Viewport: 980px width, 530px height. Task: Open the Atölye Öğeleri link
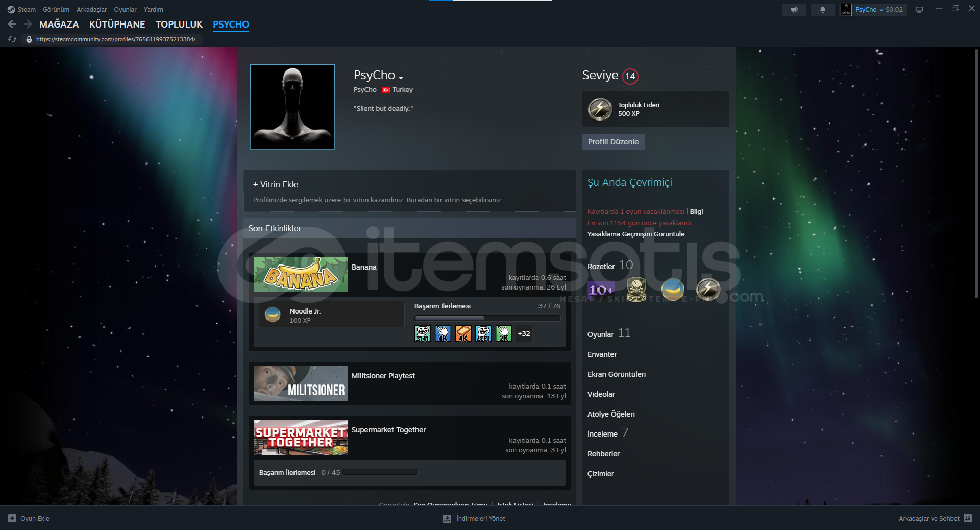pyautogui.click(x=611, y=414)
